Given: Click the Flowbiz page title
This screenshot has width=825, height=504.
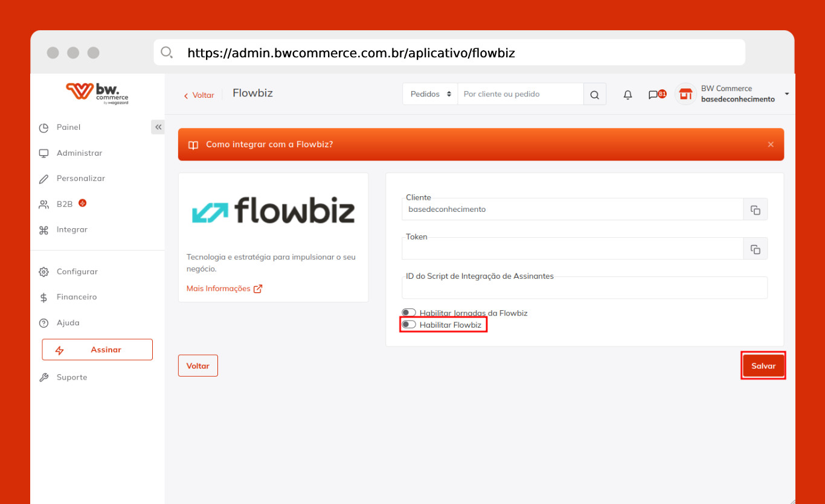Looking at the screenshot, I should pyautogui.click(x=253, y=93).
